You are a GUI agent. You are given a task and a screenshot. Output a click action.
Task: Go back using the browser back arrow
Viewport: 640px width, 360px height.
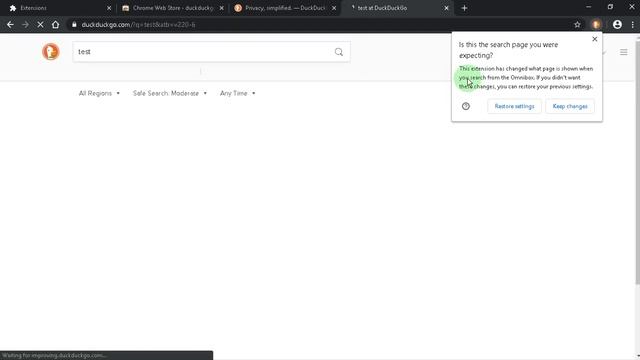click(x=10, y=24)
